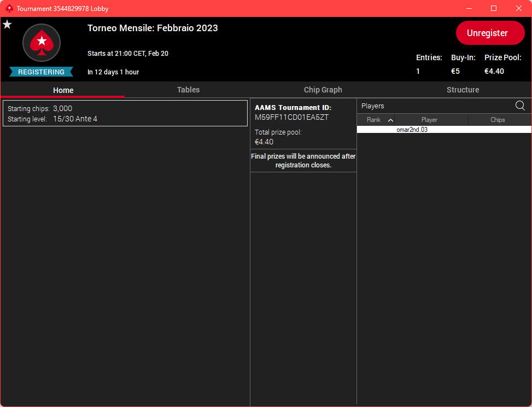The height and width of the screenshot is (407, 532).
Task: Switch to the Home tab
Action: (63, 90)
